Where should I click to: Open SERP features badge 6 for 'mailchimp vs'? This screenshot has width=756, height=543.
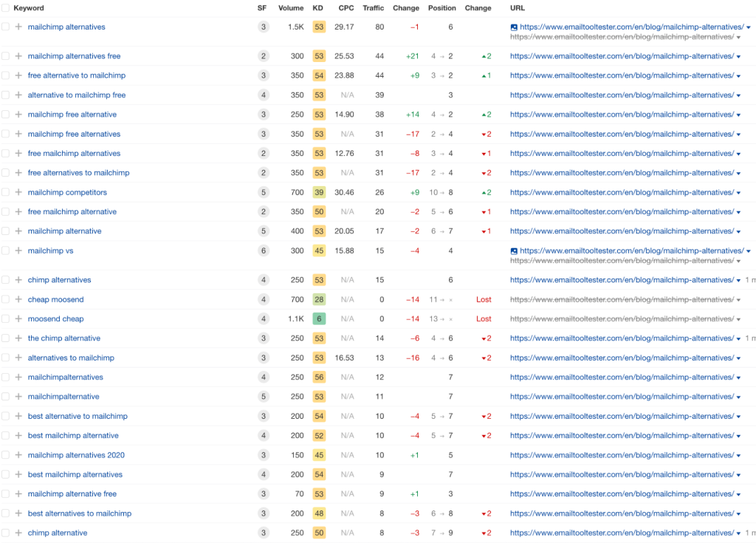click(x=264, y=250)
